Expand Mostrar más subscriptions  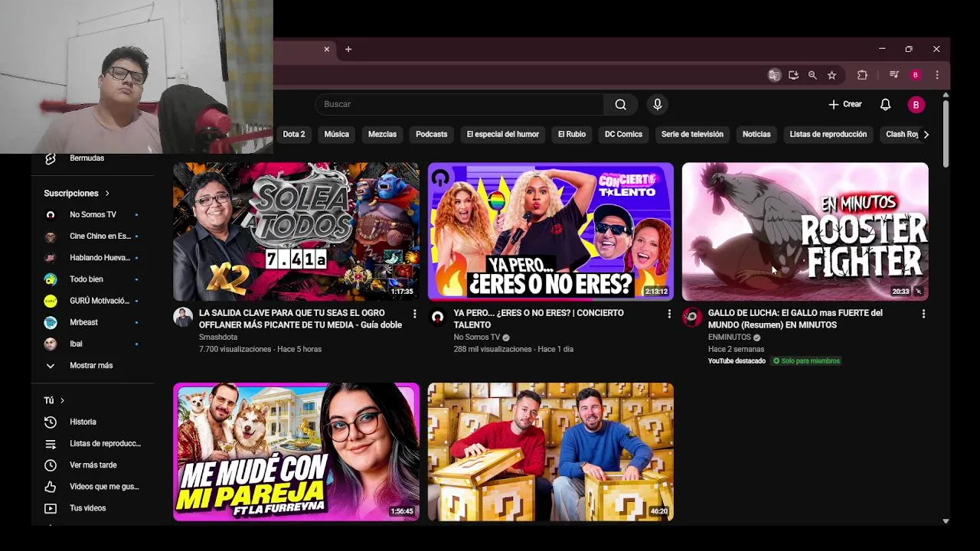[x=92, y=365]
